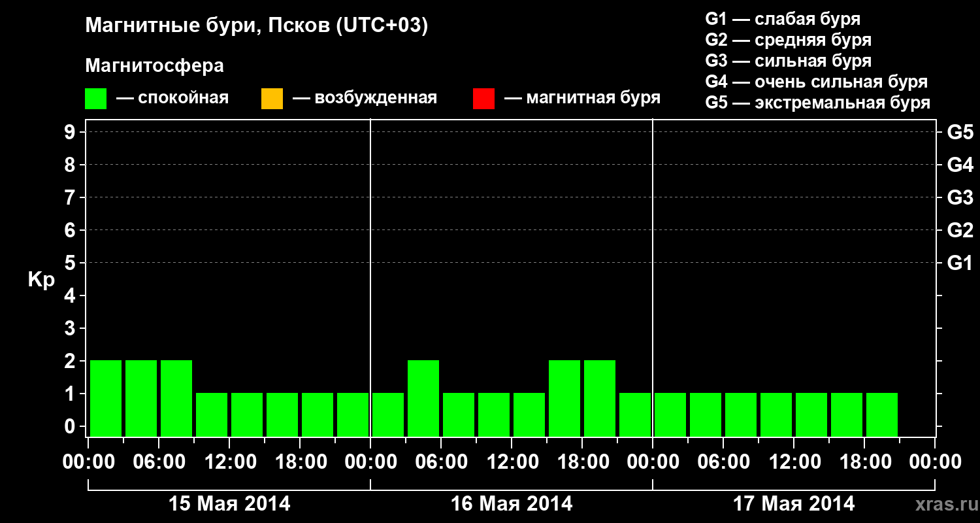
Task: Click the '15 Мая 2014' date label
Action: [x=229, y=504]
